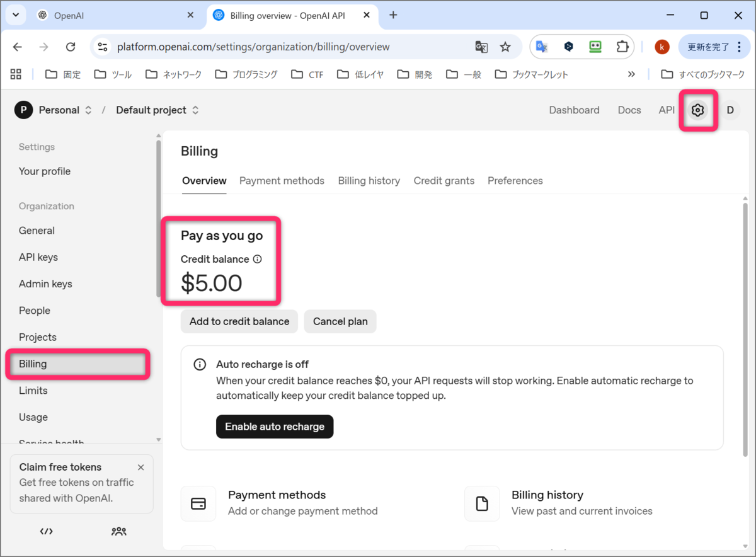
Task: Bookmark this page with the star icon
Action: (x=505, y=47)
